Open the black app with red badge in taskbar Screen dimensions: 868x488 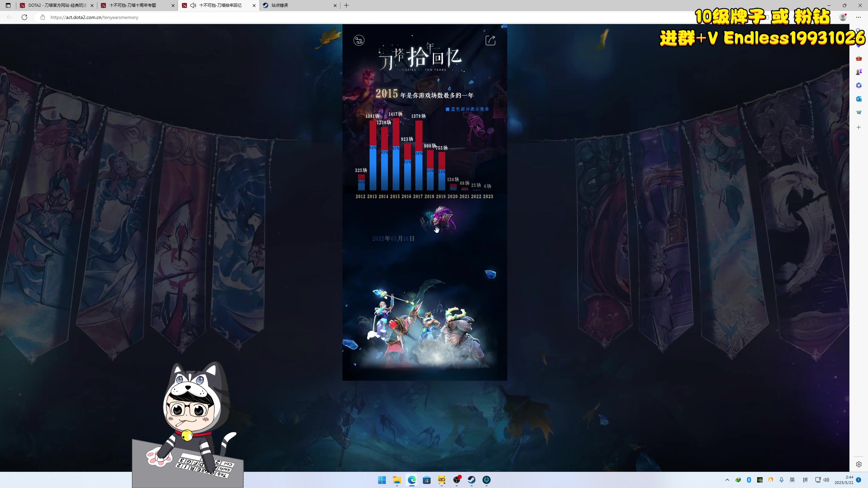click(x=457, y=480)
